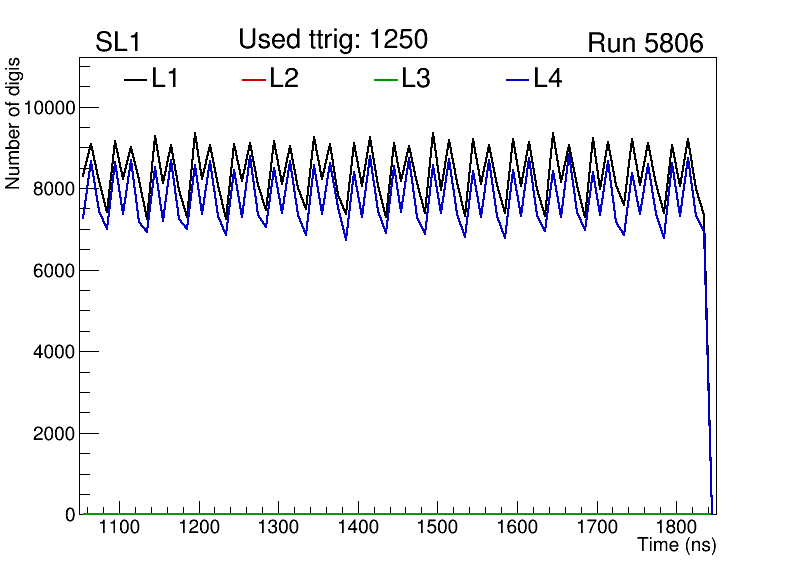Click the 1500 tick label on x-axis
The width and height of the screenshot is (796, 572).
coord(437,527)
